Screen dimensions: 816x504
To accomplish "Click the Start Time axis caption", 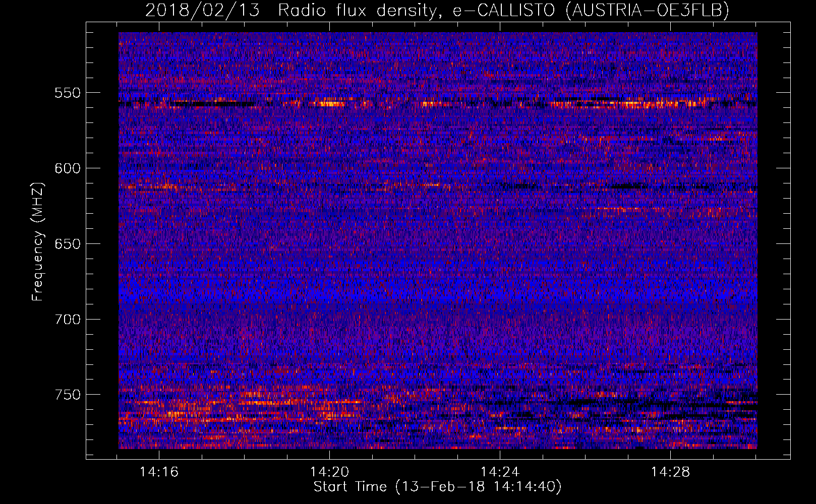I will pyautogui.click(x=437, y=487).
